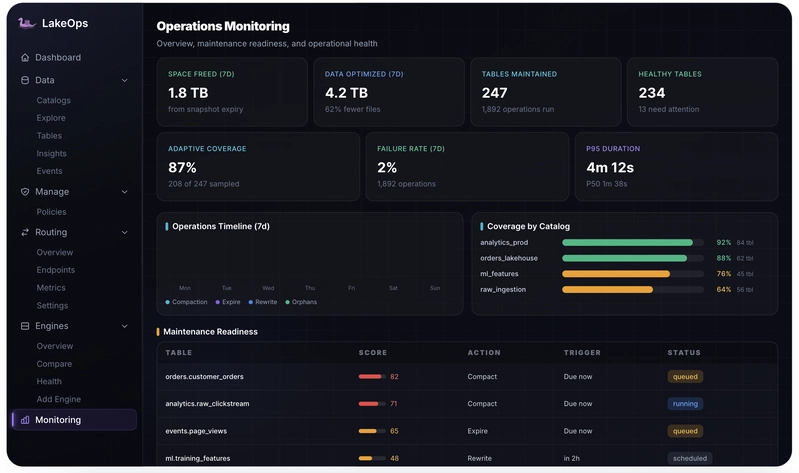Click the Engines server icon
799x473 pixels.
pos(25,326)
